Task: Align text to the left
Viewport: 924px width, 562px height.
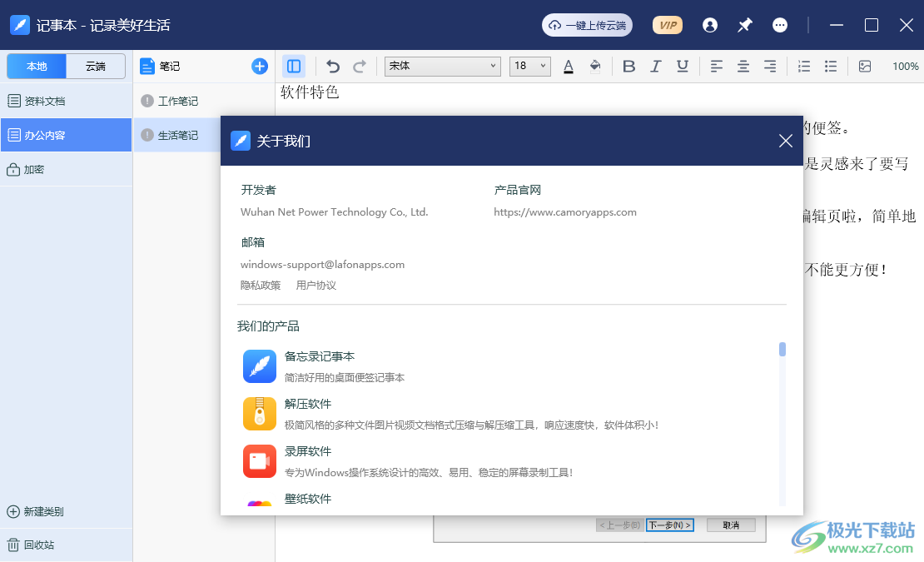Action: 716,66
